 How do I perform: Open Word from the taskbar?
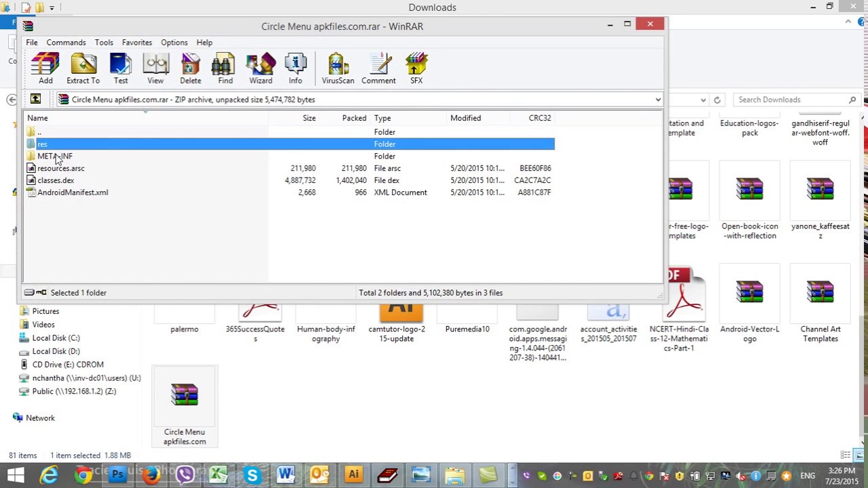point(285,475)
